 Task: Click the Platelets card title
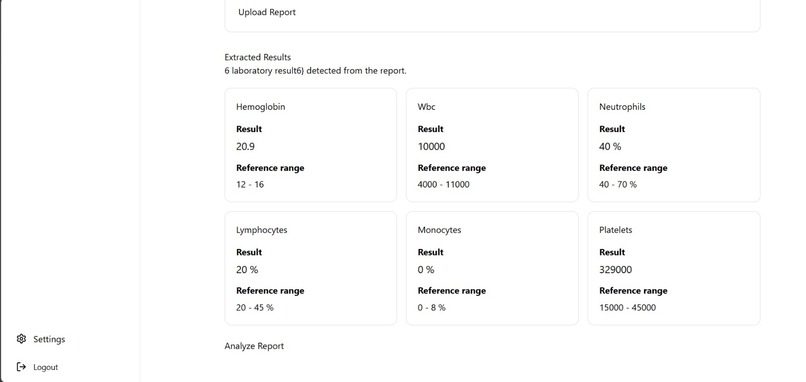[x=616, y=230]
